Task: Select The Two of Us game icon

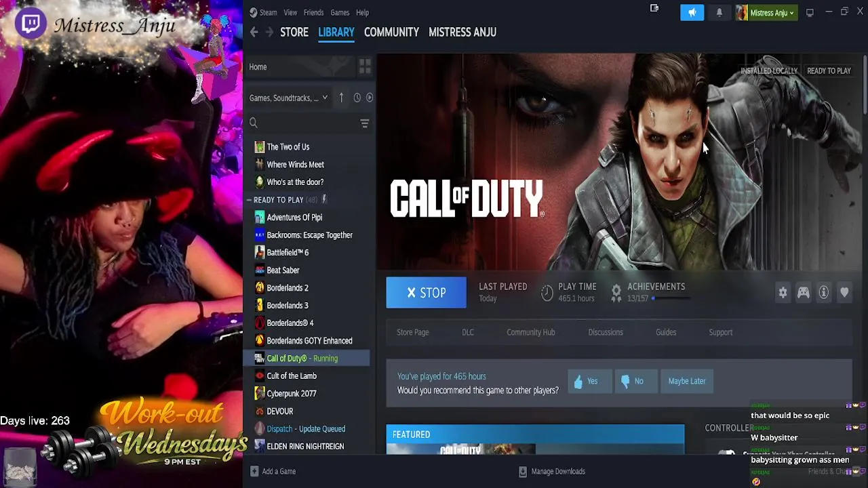Action: [x=259, y=146]
